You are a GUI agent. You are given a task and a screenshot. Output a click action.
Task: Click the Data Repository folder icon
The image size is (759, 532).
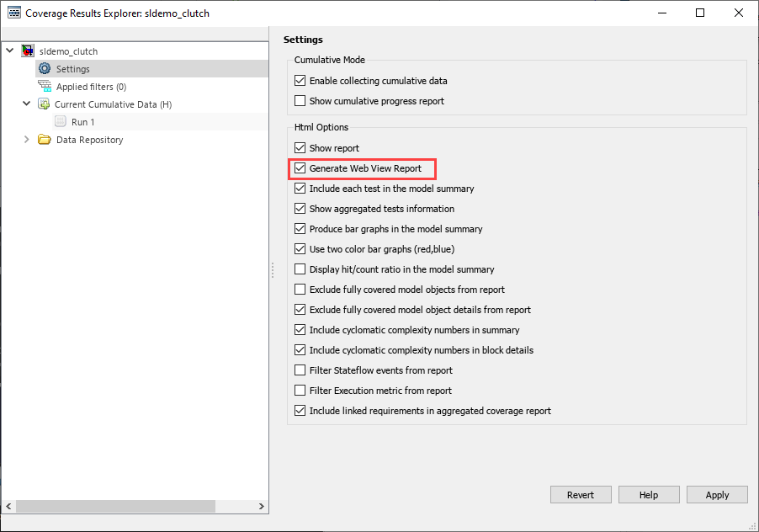tap(45, 140)
